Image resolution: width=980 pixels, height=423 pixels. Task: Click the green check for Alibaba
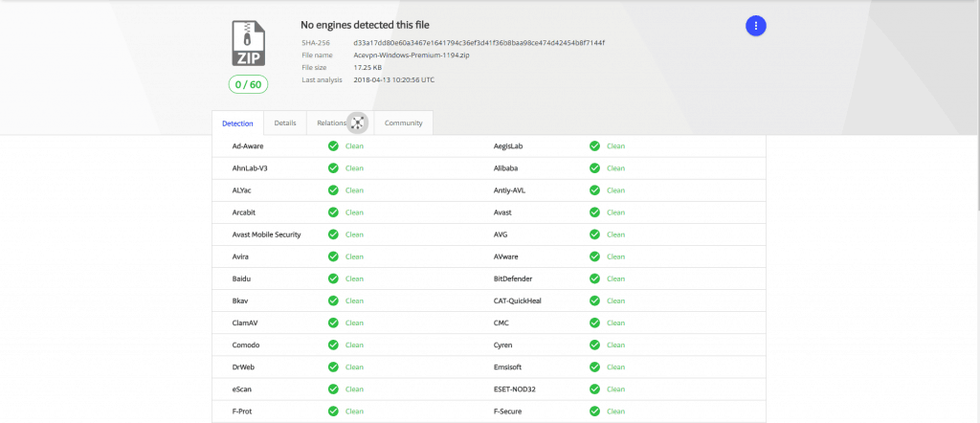pyautogui.click(x=594, y=168)
